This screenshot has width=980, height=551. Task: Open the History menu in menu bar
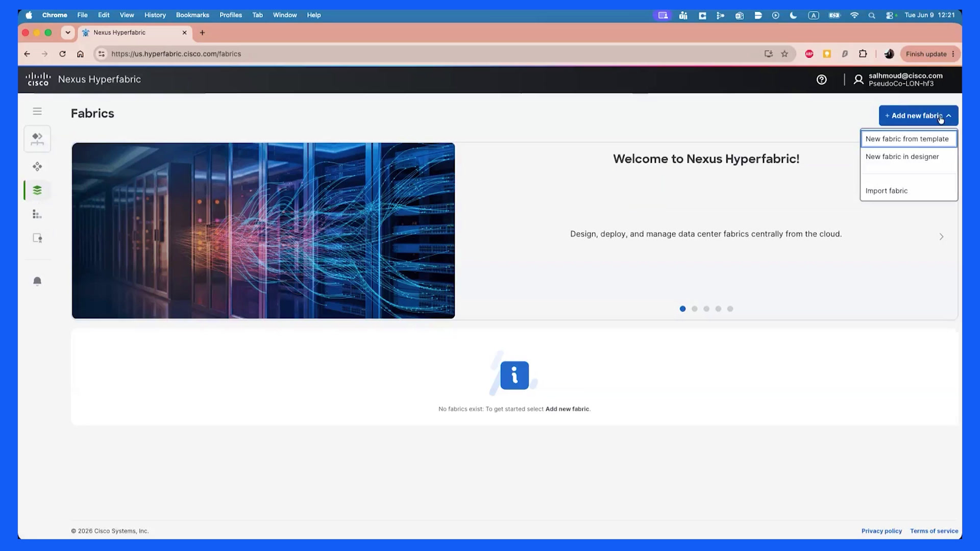(x=155, y=15)
